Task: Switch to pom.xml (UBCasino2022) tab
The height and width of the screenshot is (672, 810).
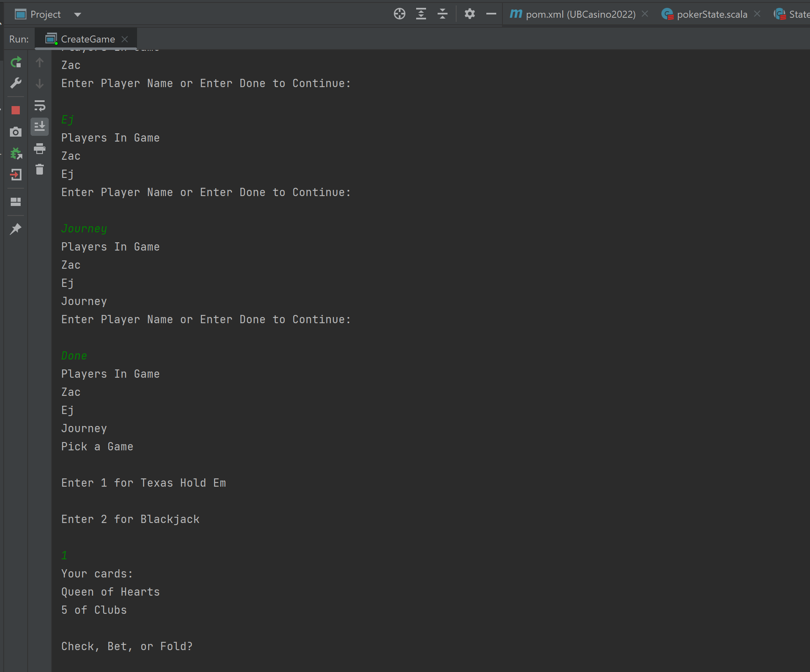Action: pyautogui.click(x=580, y=14)
